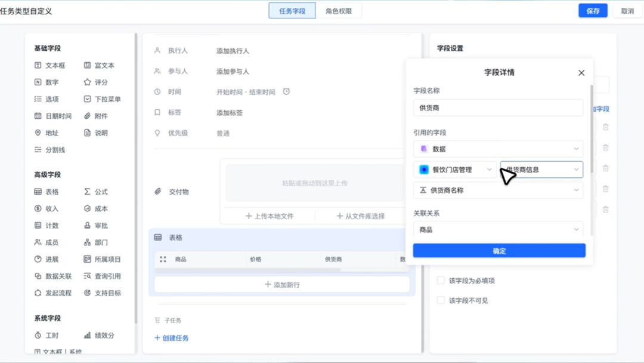The width and height of the screenshot is (644, 363).
Task: Select the 供货商 column header in table
Action: click(x=333, y=259)
